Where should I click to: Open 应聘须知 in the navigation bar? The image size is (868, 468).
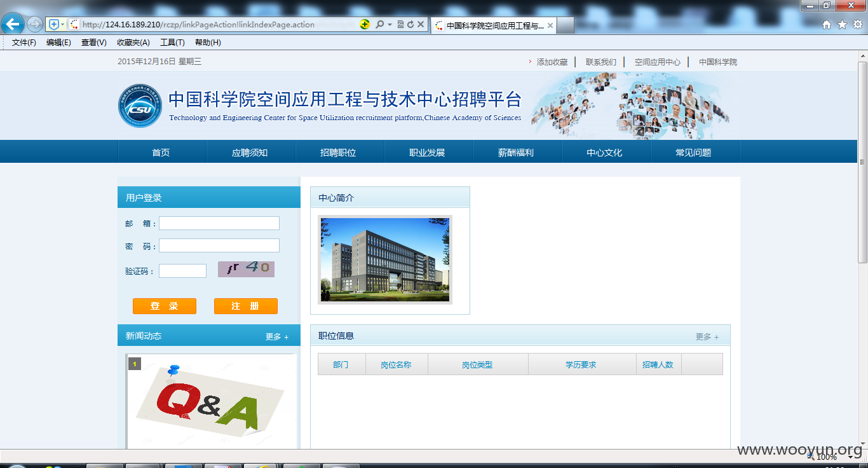click(250, 153)
